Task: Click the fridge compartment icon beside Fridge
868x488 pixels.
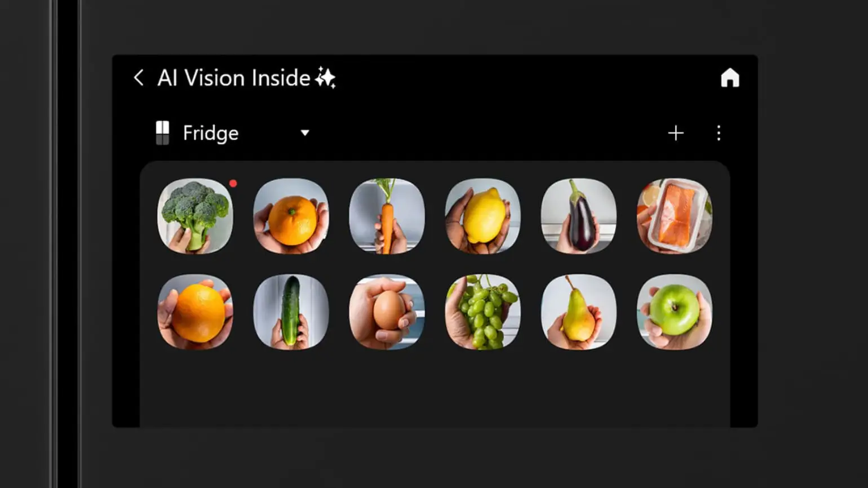Action: pos(162,133)
